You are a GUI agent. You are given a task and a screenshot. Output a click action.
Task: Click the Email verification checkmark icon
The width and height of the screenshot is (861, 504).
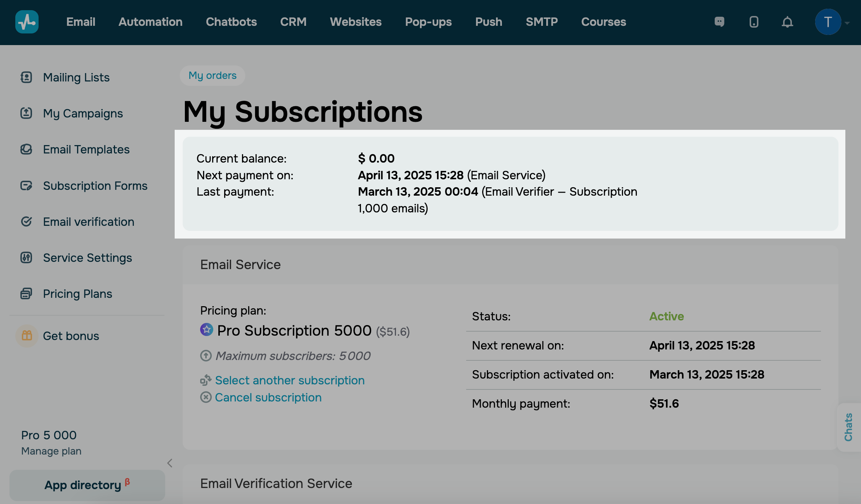(26, 221)
